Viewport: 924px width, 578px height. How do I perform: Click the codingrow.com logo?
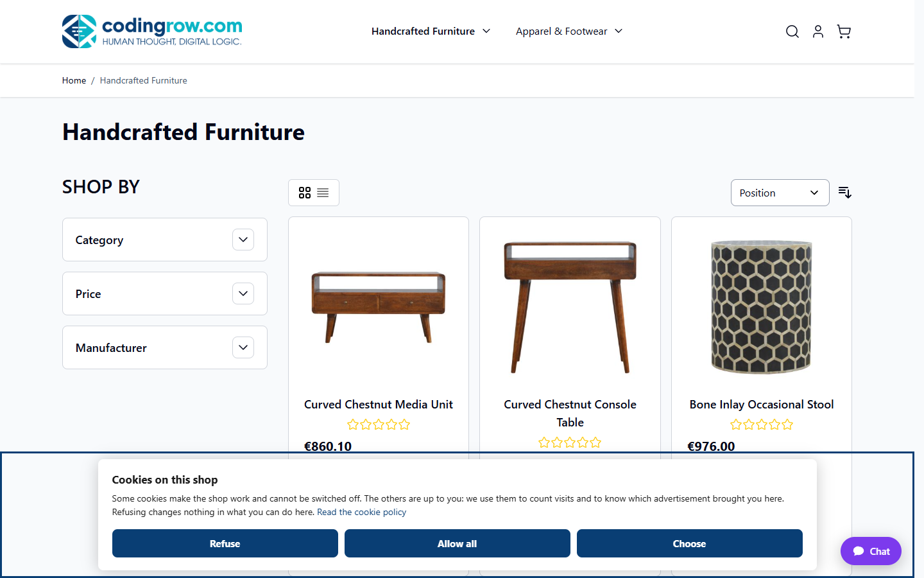152,31
